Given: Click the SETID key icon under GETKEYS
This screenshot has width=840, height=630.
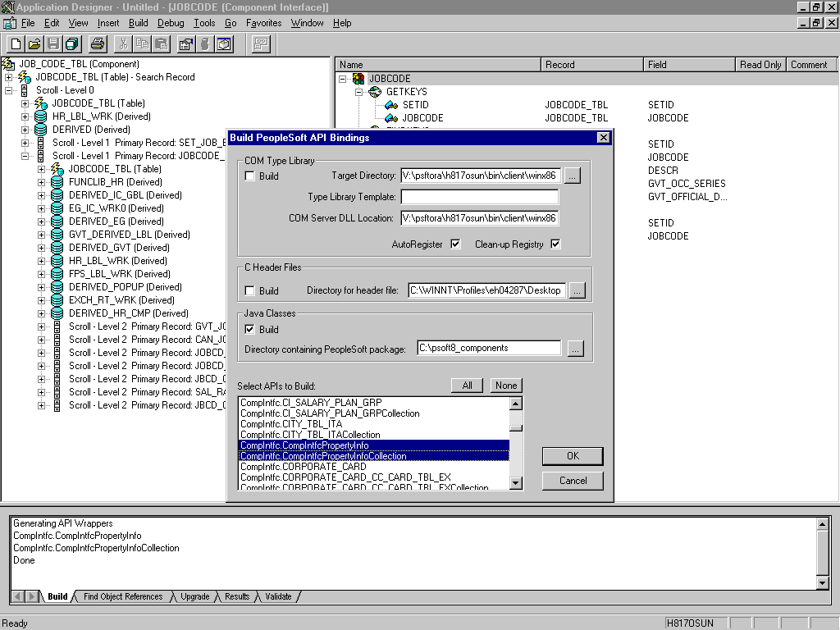Looking at the screenshot, I should pos(391,105).
